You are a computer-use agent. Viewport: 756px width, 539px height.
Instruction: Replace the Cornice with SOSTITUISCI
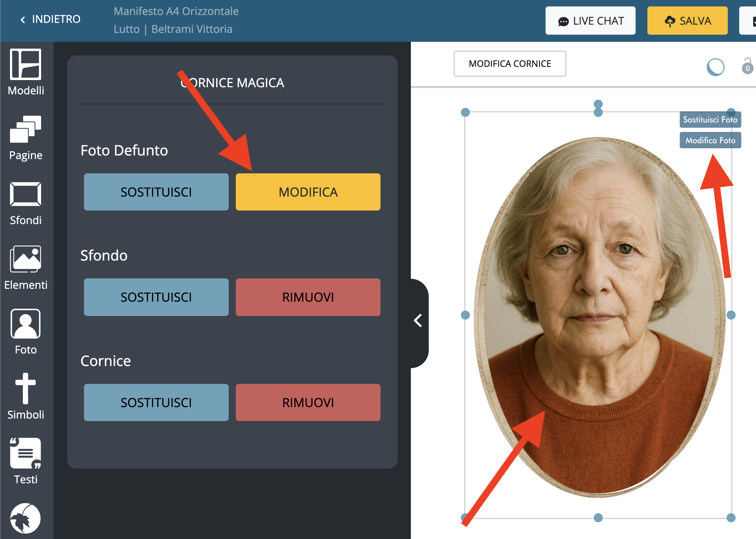(x=156, y=402)
